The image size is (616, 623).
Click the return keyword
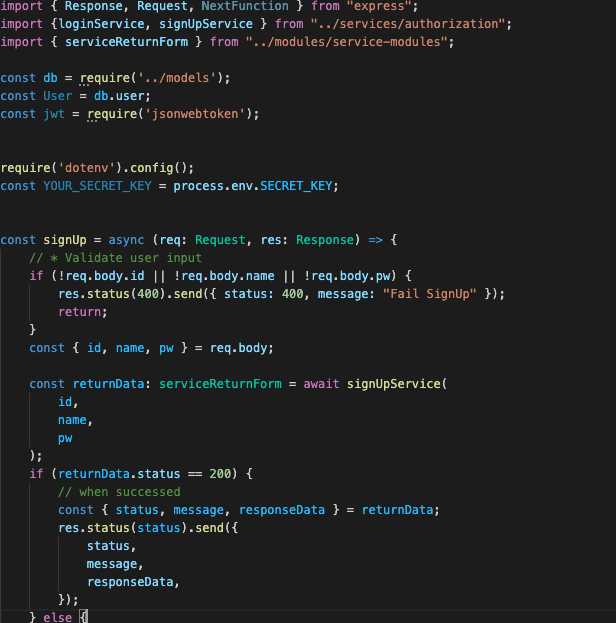tap(79, 312)
